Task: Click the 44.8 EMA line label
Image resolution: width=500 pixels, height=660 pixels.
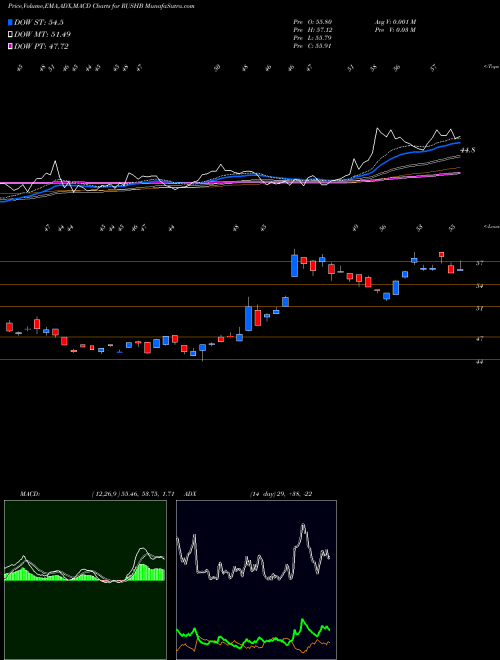Action: tap(468, 150)
